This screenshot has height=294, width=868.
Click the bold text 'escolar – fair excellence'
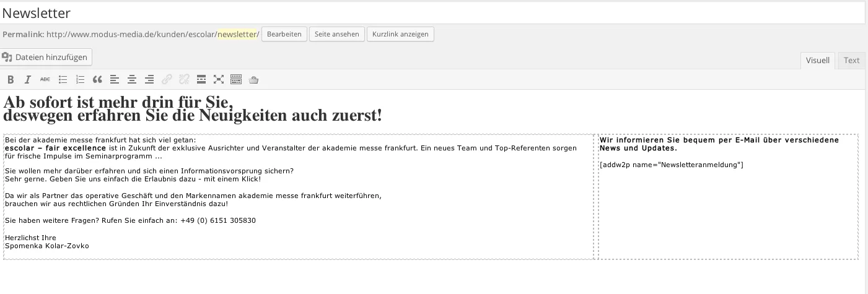click(56, 149)
